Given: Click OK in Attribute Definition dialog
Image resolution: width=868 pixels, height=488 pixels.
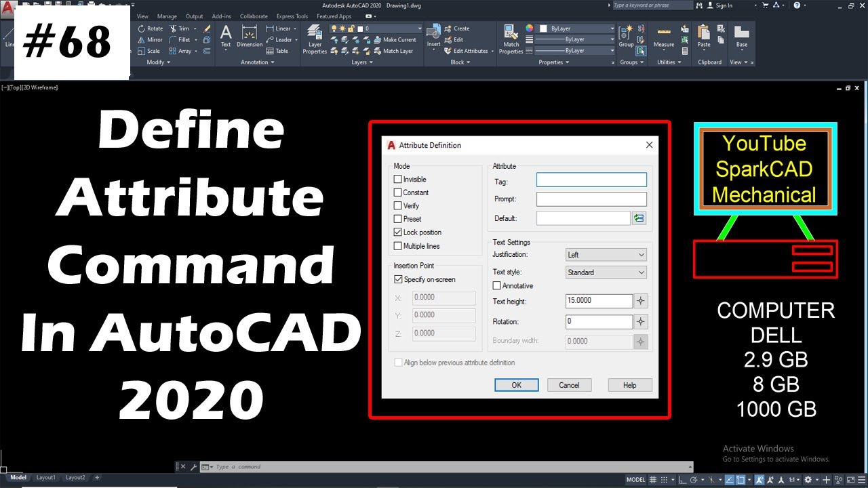Looking at the screenshot, I should 516,385.
